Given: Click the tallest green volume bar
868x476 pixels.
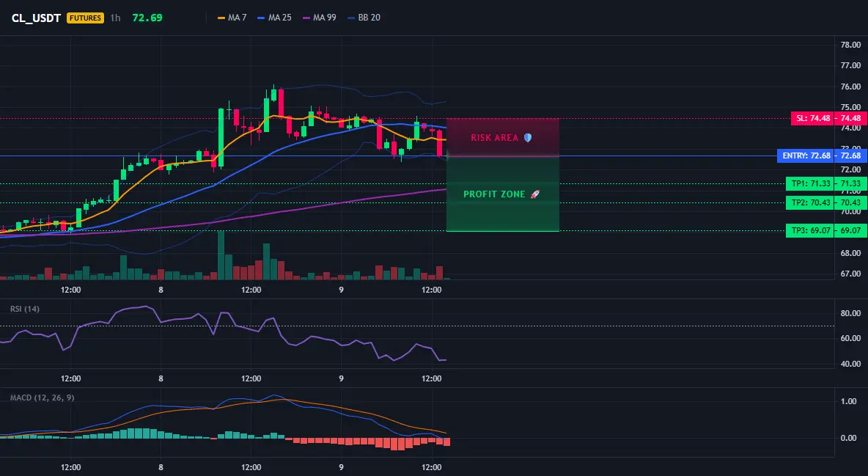Looking at the screenshot, I should 221,255.
